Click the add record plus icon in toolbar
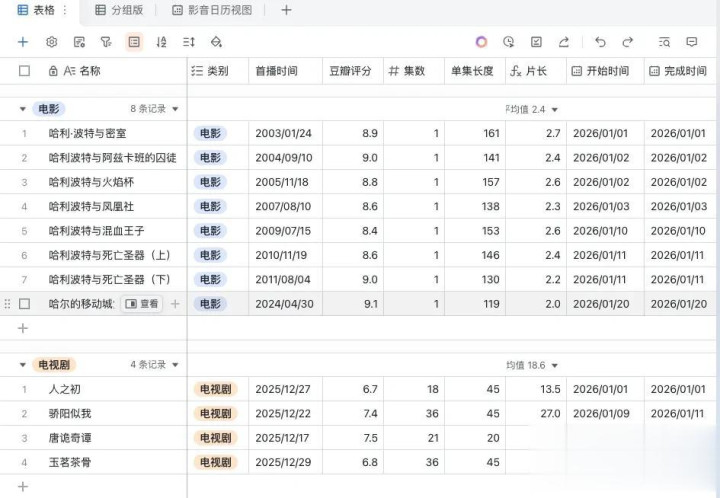720x498 pixels. tap(23, 42)
